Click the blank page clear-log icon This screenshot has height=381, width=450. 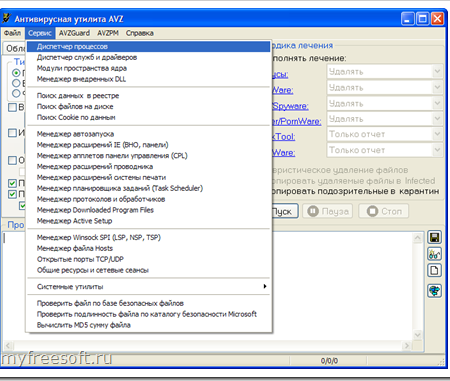[434, 270]
